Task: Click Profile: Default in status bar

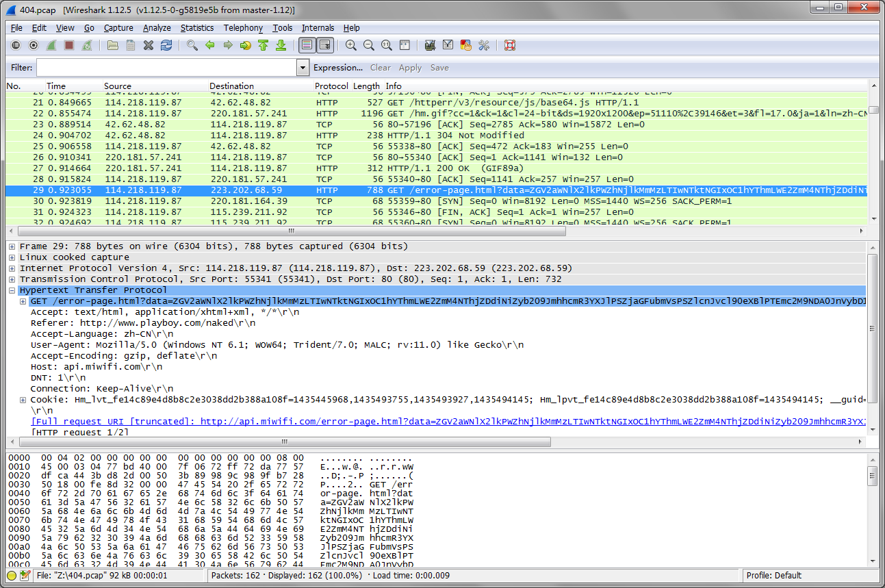Action: point(774,576)
